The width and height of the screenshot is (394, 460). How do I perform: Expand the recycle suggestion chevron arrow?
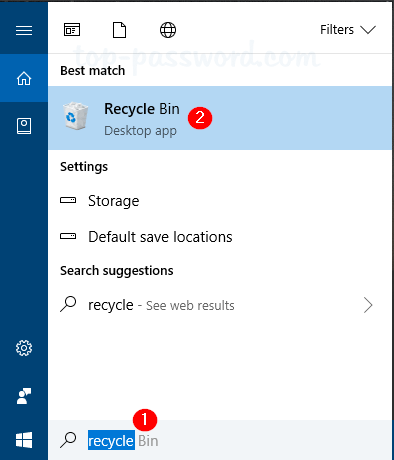pos(368,305)
